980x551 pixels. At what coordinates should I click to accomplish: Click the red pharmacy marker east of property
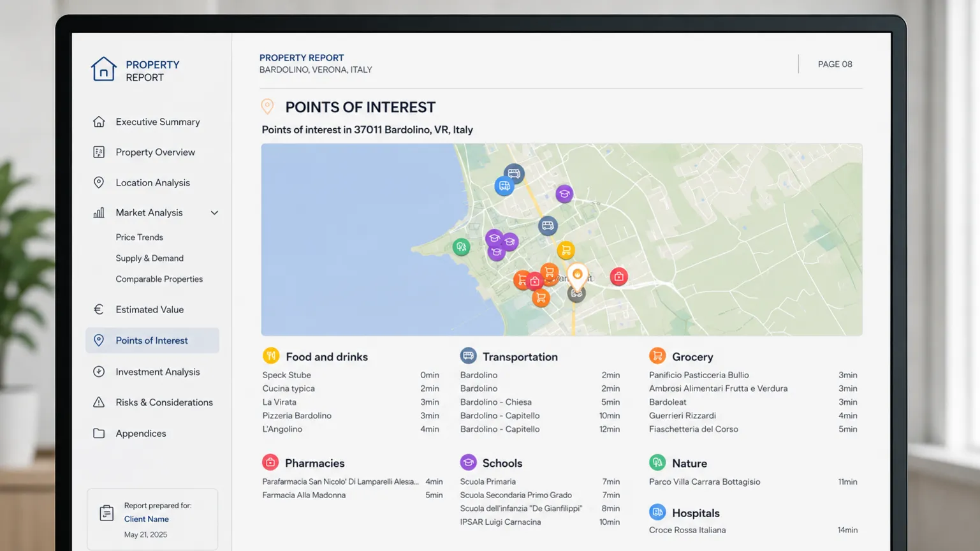[x=618, y=277]
